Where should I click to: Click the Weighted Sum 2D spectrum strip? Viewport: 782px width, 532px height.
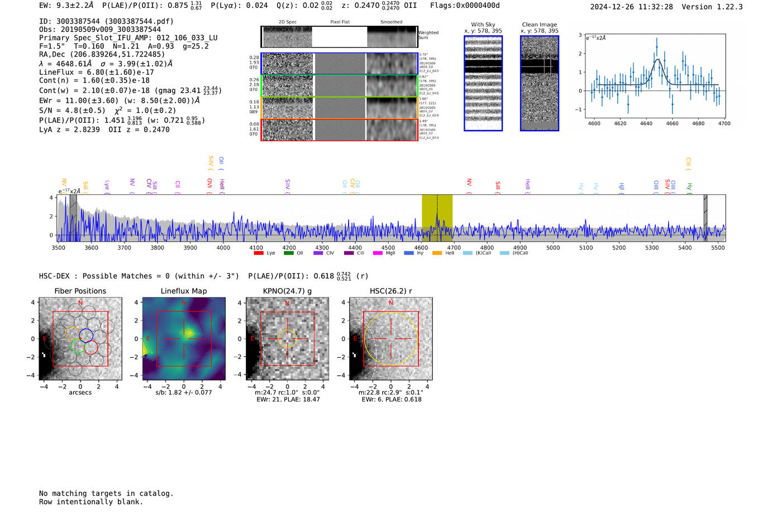click(x=339, y=36)
